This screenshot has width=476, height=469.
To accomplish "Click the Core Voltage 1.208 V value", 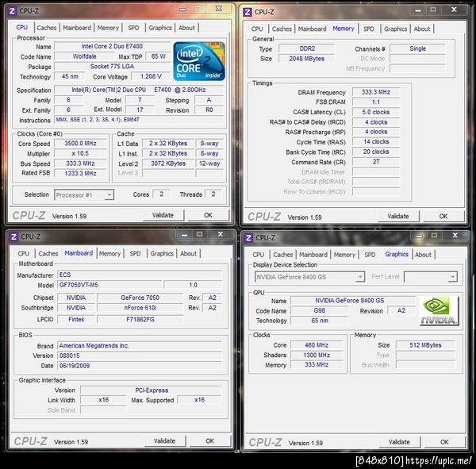I will click(151, 76).
